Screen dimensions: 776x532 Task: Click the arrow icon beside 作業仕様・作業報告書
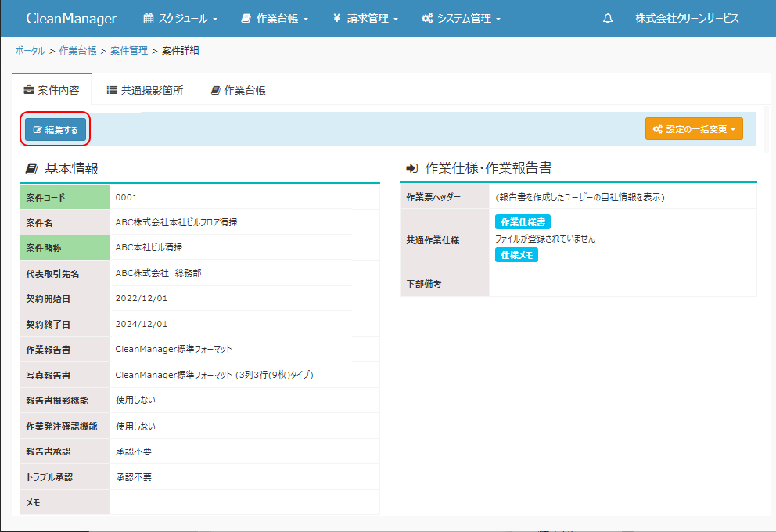(x=412, y=168)
